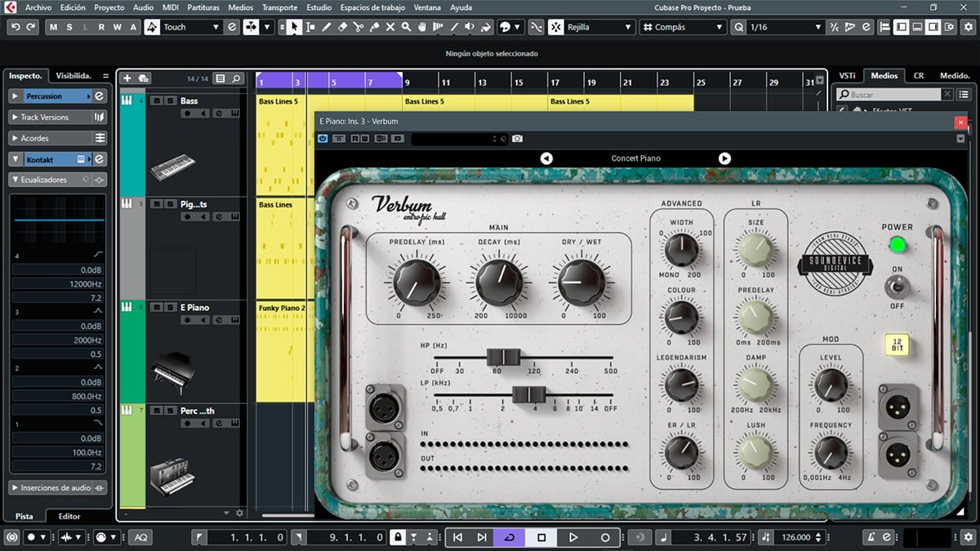The image size is (980, 551).
Task: Toggle the Verbum plugin activate power button
Action: click(323, 139)
